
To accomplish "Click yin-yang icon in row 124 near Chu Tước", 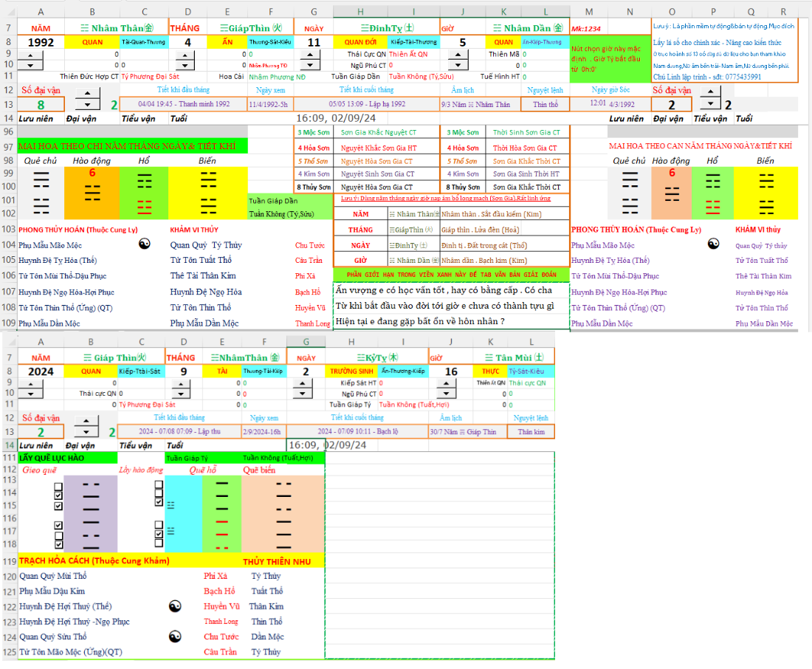I will (x=175, y=637).
